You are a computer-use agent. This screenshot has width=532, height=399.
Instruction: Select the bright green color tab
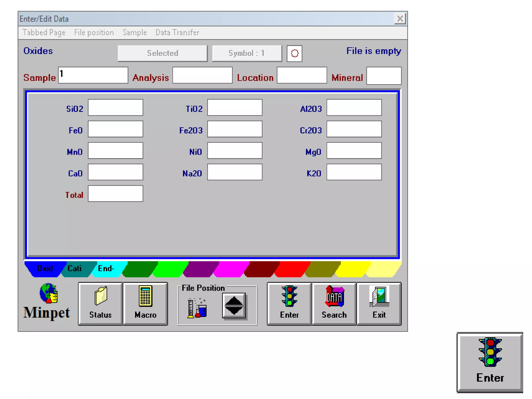point(170,269)
